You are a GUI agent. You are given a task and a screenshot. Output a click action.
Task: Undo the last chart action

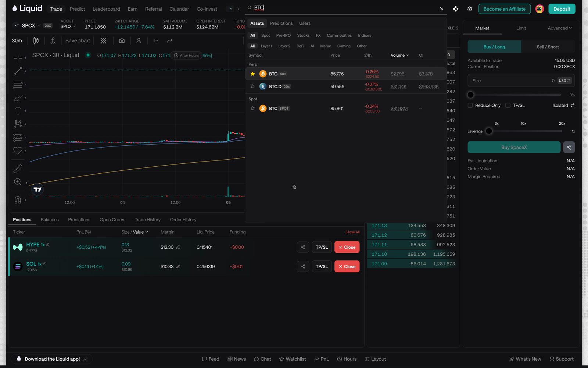156,40
